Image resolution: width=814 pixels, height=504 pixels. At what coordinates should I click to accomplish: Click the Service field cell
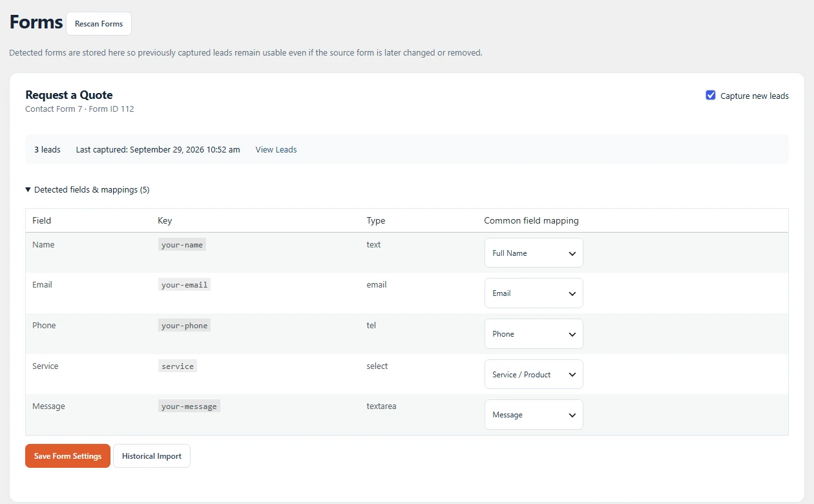pos(45,366)
